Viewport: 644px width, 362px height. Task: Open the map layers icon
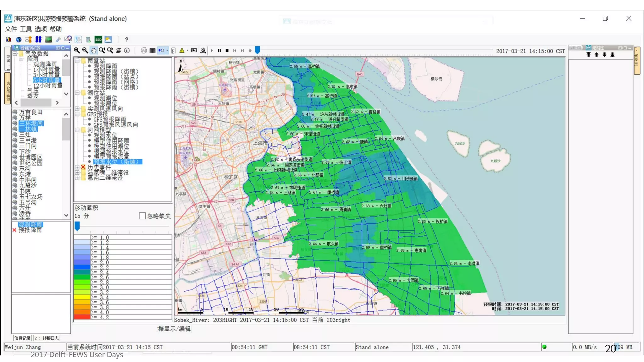(118, 50)
